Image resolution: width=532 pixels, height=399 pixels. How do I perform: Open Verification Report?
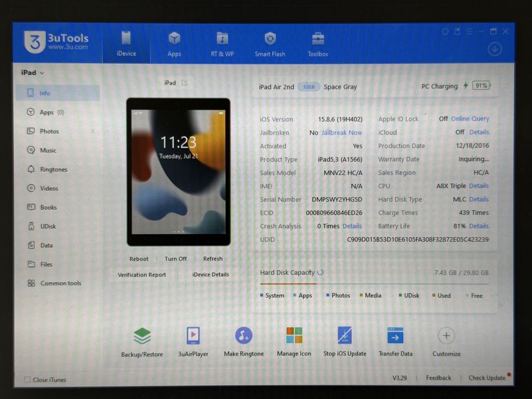(x=142, y=275)
